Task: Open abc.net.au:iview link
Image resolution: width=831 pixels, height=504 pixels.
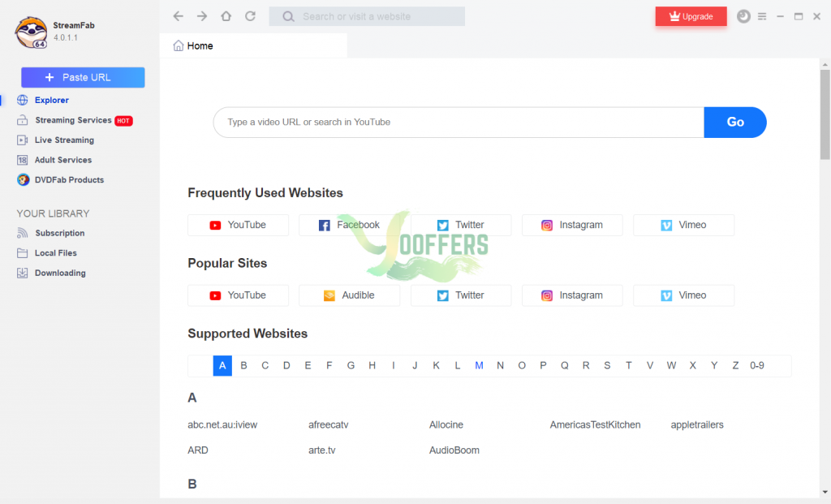Action: click(x=222, y=425)
